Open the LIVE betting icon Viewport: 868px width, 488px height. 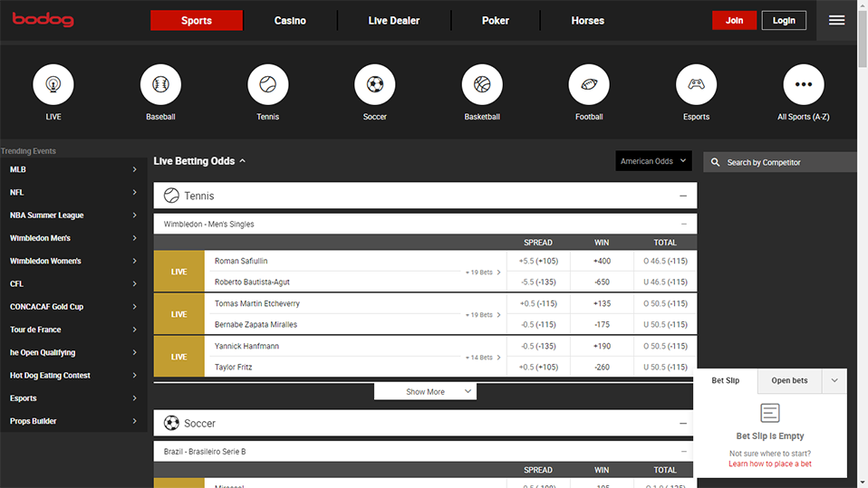[x=53, y=85]
